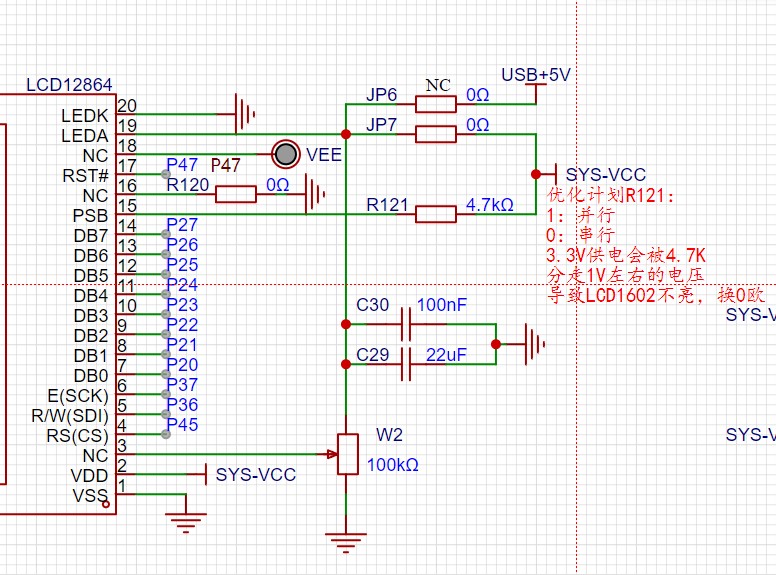The image size is (776, 575).
Task: Select the R121 resistor symbol
Action: tap(436, 214)
